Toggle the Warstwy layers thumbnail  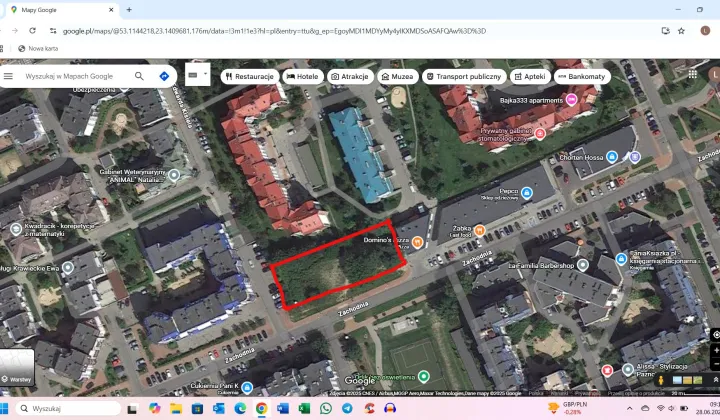(x=17, y=367)
